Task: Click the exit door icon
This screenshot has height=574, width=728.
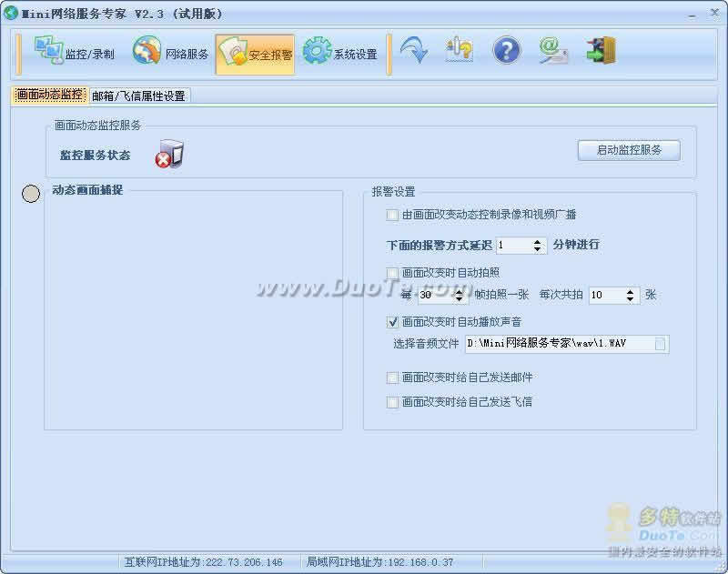Action: click(602, 50)
